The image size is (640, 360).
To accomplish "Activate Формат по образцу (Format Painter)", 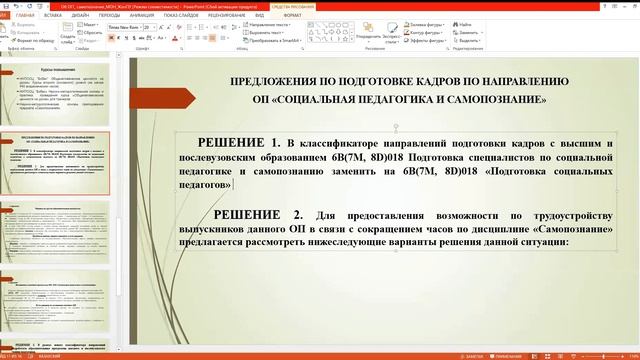I will click(33, 40).
